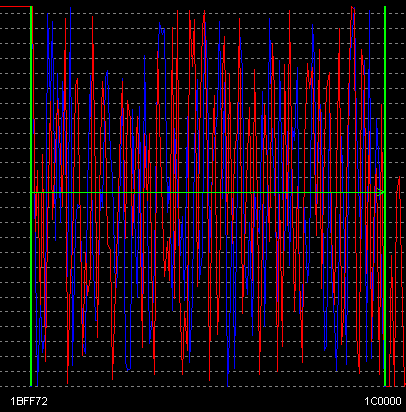Select the left green loop start marker
This screenshot has height=412, width=406.
point(31,196)
